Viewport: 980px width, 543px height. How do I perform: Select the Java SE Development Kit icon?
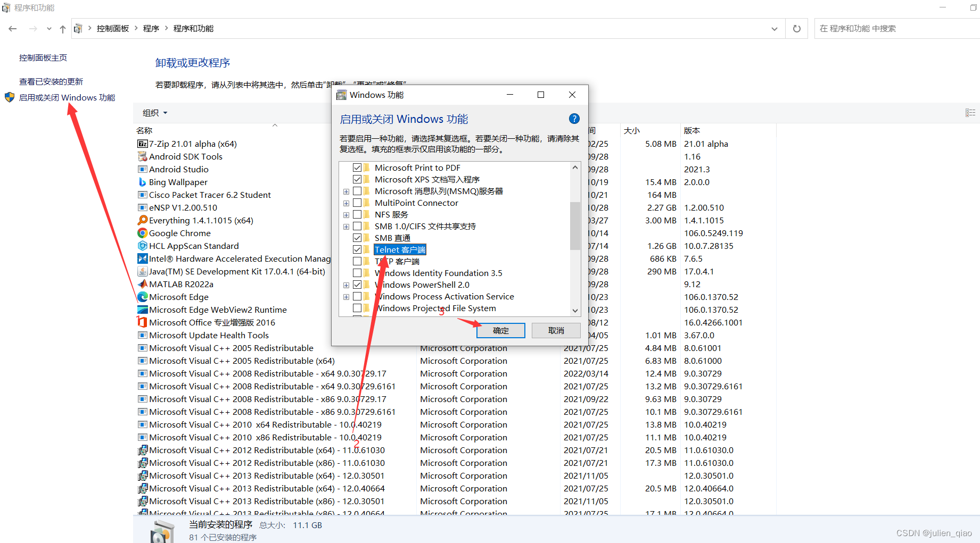(142, 271)
